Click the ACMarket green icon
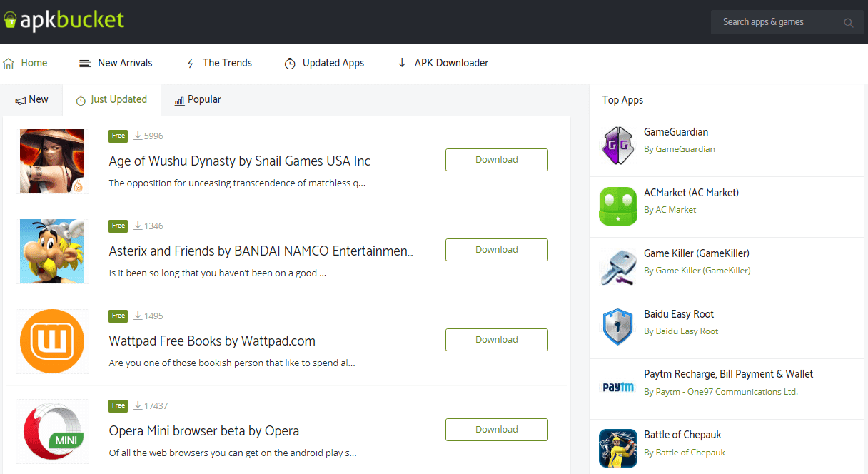This screenshot has height=474, width=868. pyautogui.click(x=618, y=206)
